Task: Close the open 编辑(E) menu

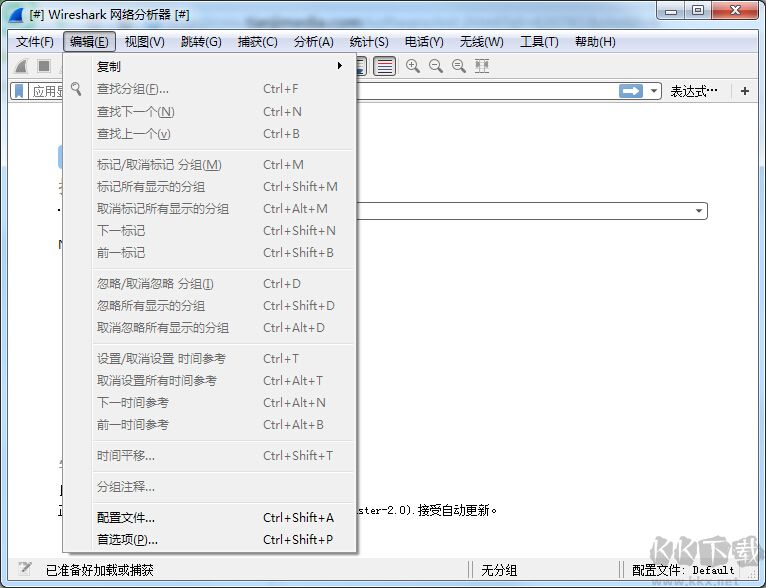Action: (x=89, y=42)
